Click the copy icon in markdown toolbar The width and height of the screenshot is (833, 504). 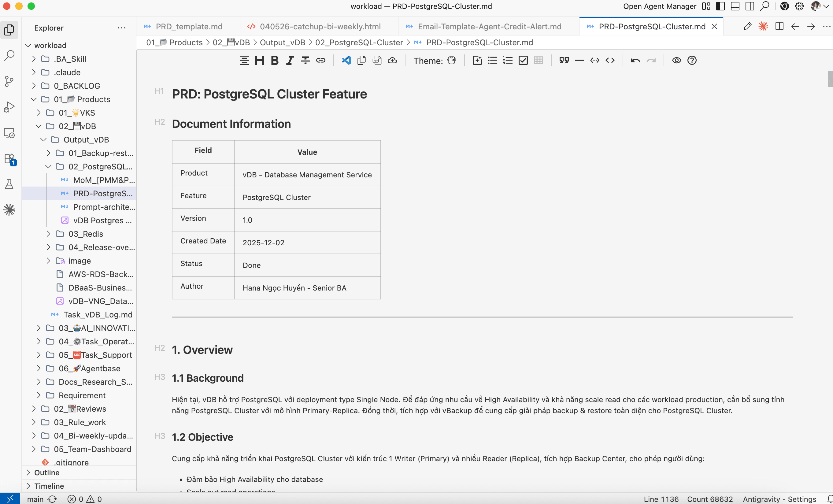361,61
